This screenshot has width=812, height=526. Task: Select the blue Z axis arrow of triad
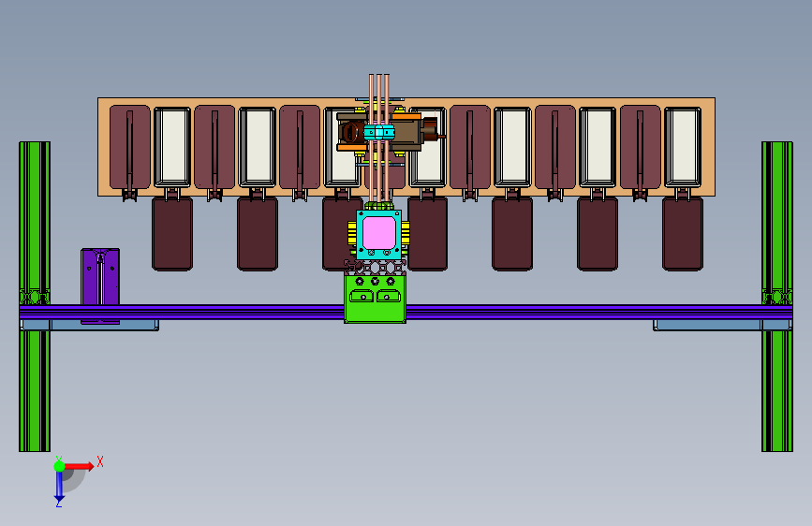(x=59, y=487)
